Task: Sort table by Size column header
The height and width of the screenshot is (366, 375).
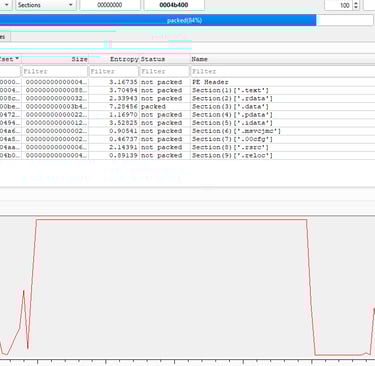Action: [55, 59]
